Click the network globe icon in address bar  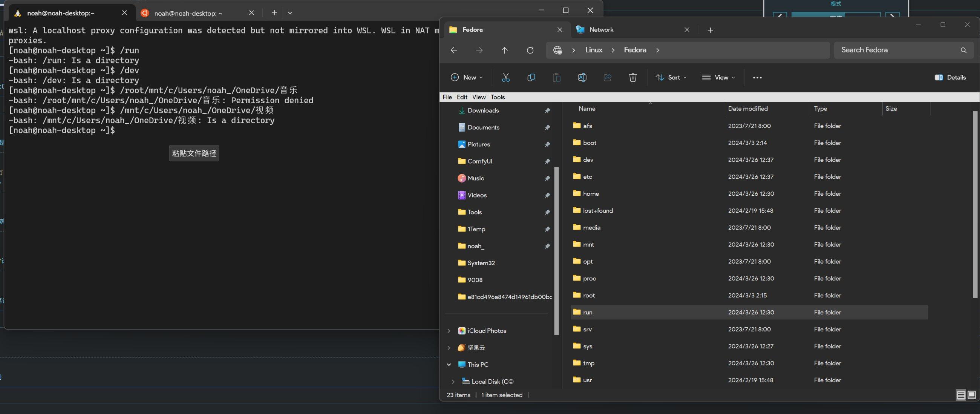coord(557,50)
